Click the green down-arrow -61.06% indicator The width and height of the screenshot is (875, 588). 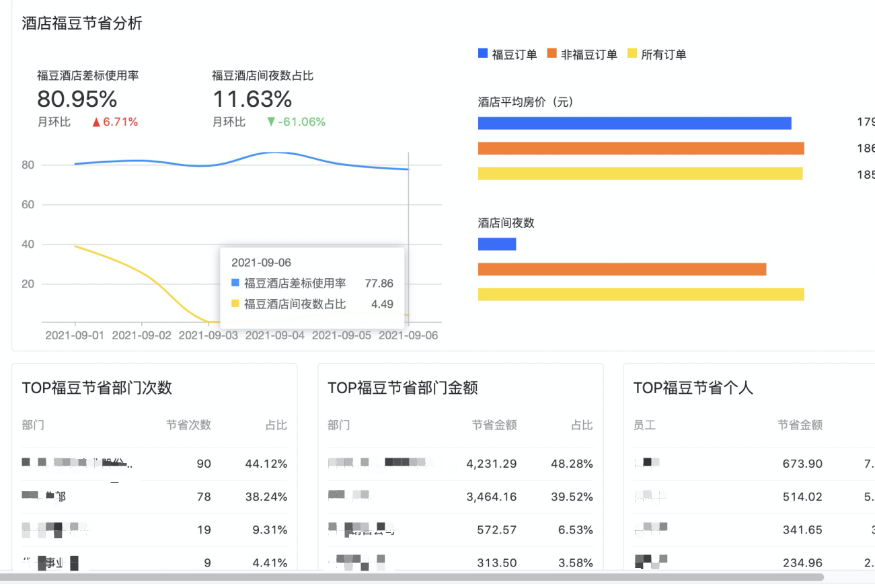click(x=296, y=122)
